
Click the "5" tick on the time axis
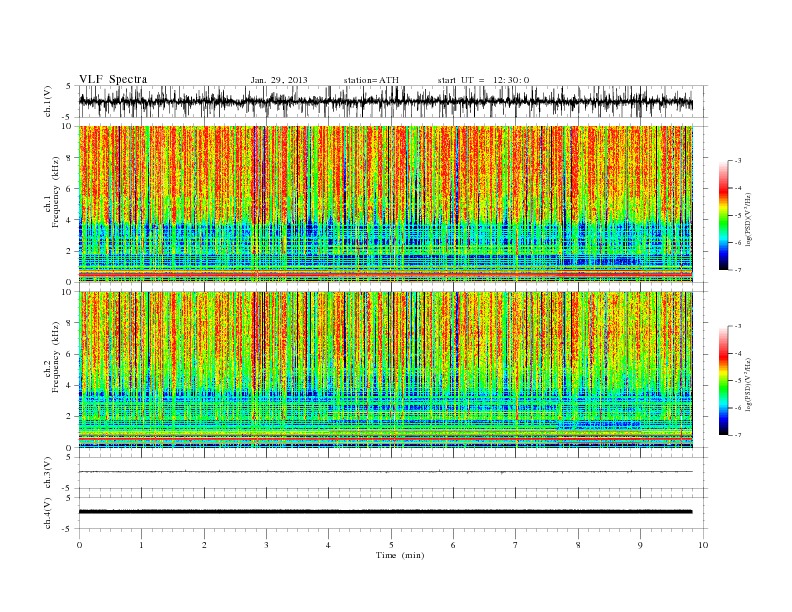coord(391,545)
